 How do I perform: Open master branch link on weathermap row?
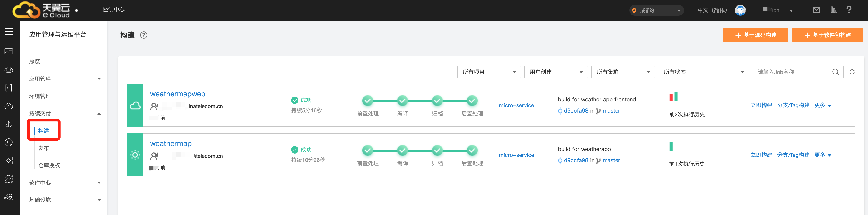pos(611,160)
